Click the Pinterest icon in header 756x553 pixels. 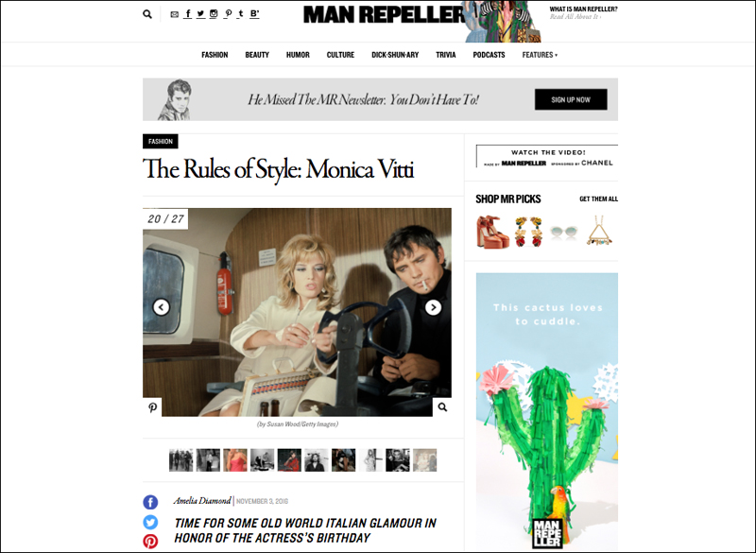[x=228, y=14]
